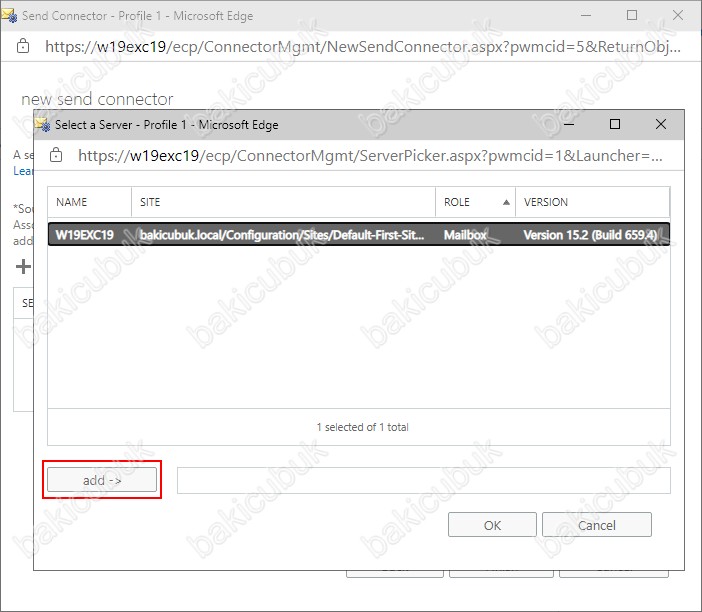Minimize the Send Connector window

(586, 15)
